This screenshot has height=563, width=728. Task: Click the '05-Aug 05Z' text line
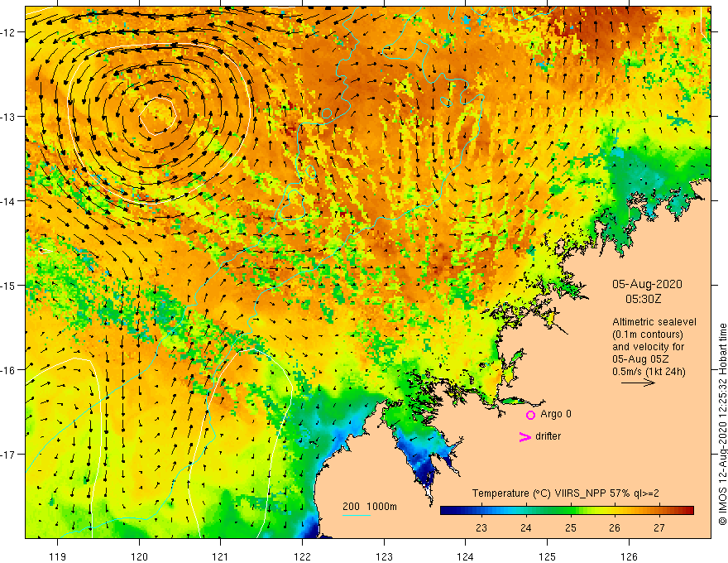pos(640,359)
